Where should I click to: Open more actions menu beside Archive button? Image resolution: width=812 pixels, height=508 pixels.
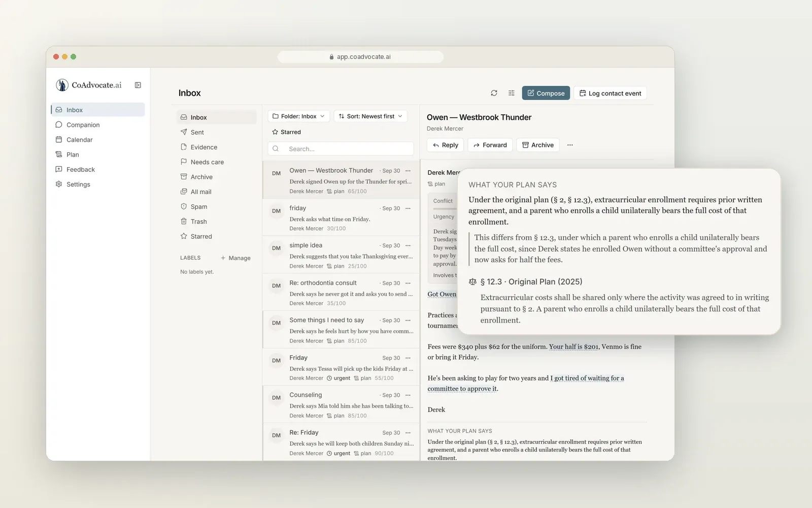pyautogui.click(x=570, y=145)
